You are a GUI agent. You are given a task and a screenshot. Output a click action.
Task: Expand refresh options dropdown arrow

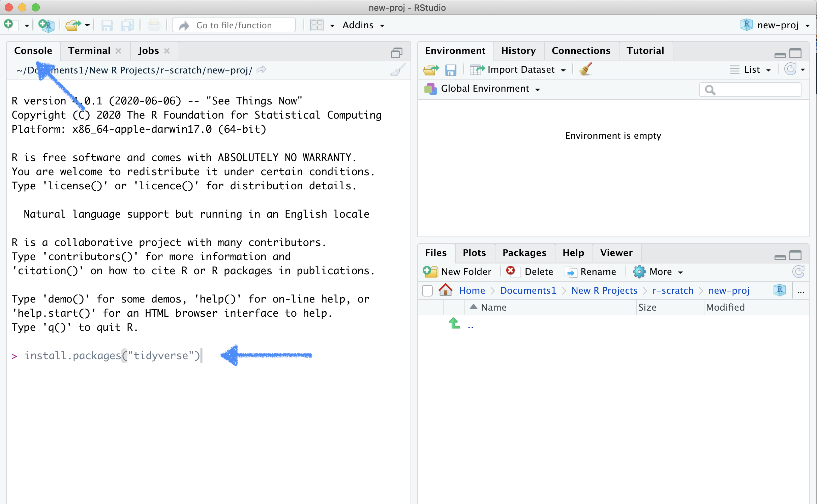803,70
